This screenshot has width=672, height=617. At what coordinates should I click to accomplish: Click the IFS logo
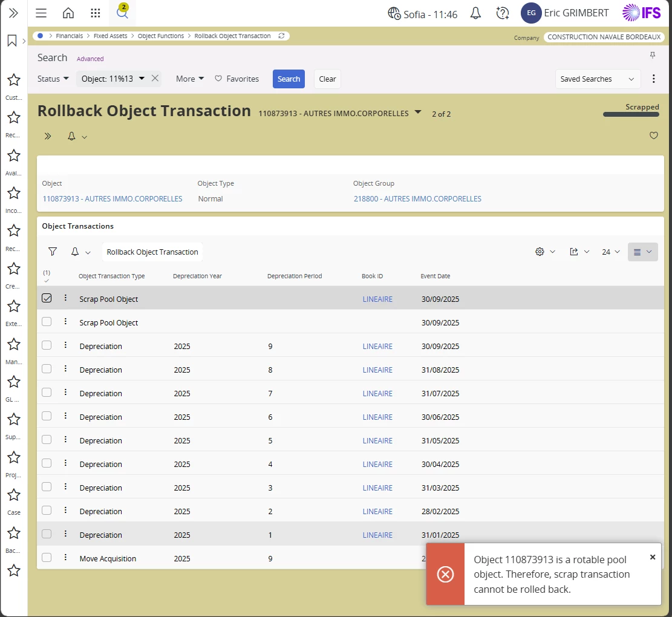(642, 13)
